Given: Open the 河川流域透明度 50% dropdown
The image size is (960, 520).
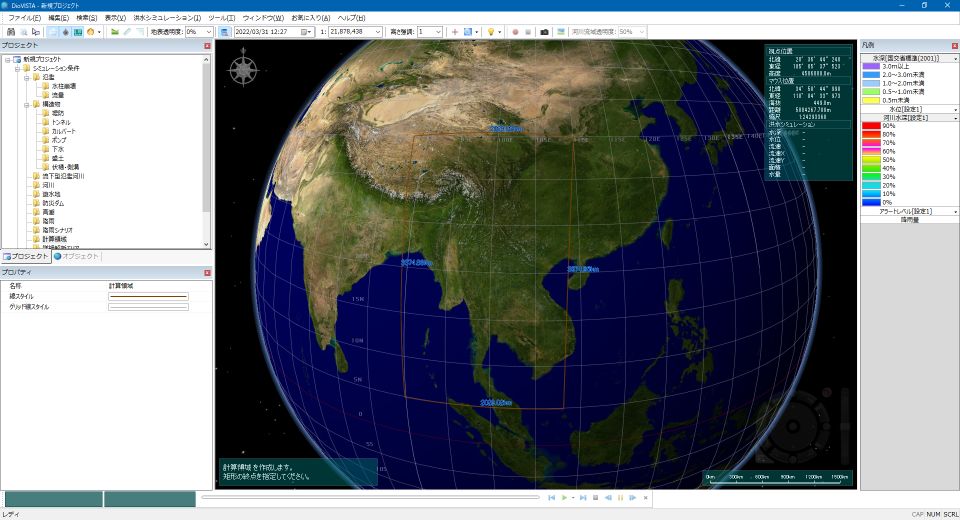Looking at the screenshot, I should [641, 32].
